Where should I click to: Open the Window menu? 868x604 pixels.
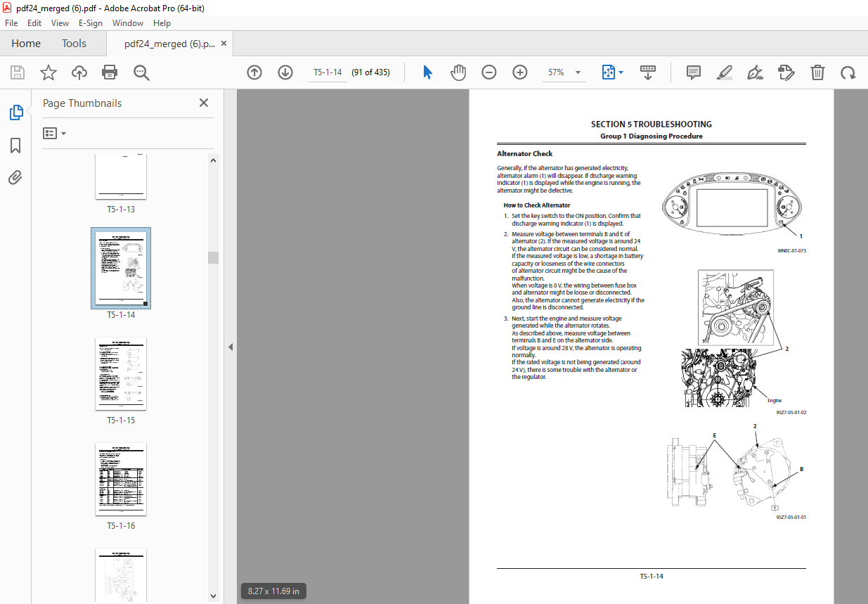tap(128, 23)
